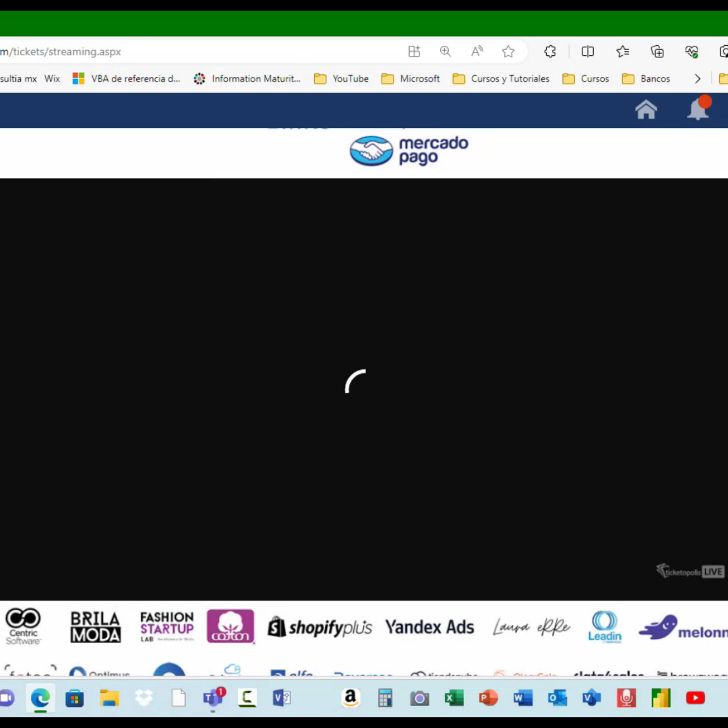Open Calculator in the taskbar
The width and height of the screenshot is (728, 728).
coord(385,698)
